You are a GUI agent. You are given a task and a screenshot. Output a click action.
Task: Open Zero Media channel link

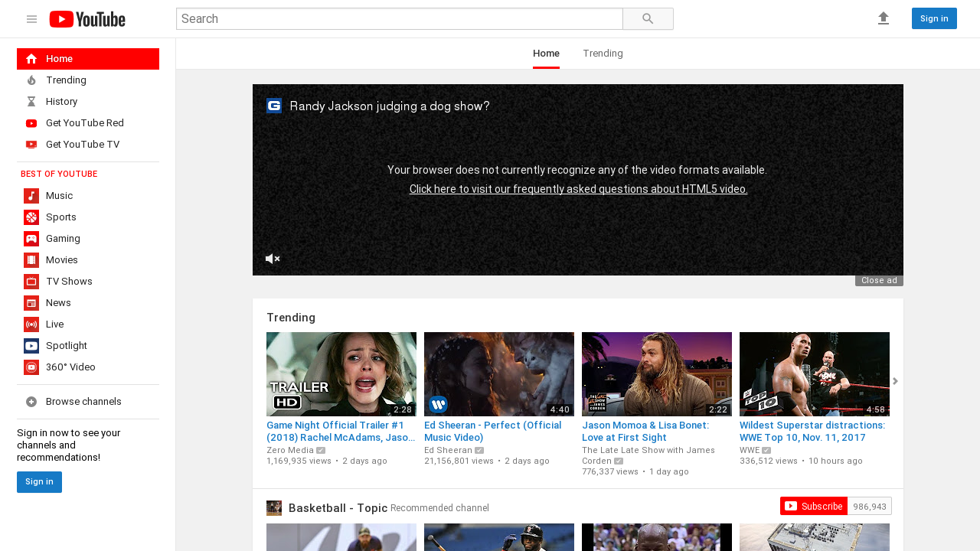click(x=290, y=450)
